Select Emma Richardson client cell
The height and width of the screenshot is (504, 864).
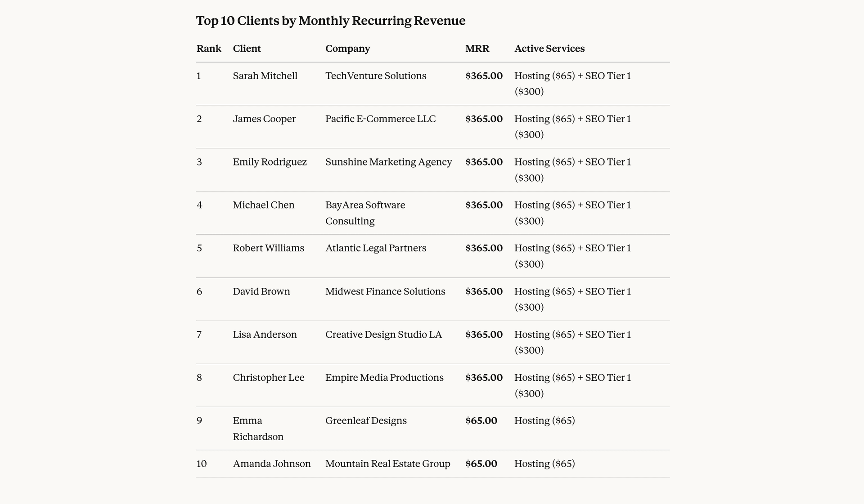coord(258,428)
